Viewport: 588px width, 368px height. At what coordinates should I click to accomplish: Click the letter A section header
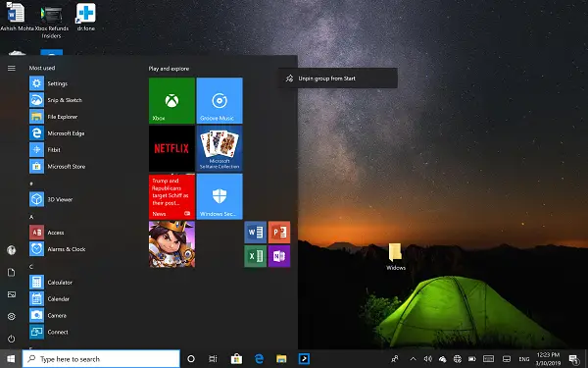(x=31, y=217)
